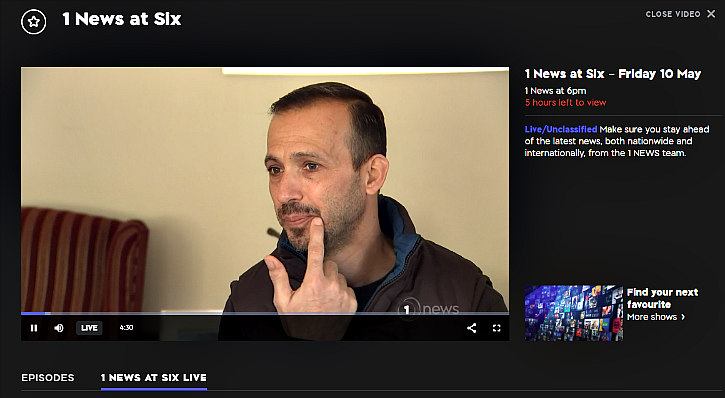The image size is (725, 398).
Task: Select the 1 NEWS AT SIX LIVE tab
Action: pyautogui.click(x=154, y=378)
